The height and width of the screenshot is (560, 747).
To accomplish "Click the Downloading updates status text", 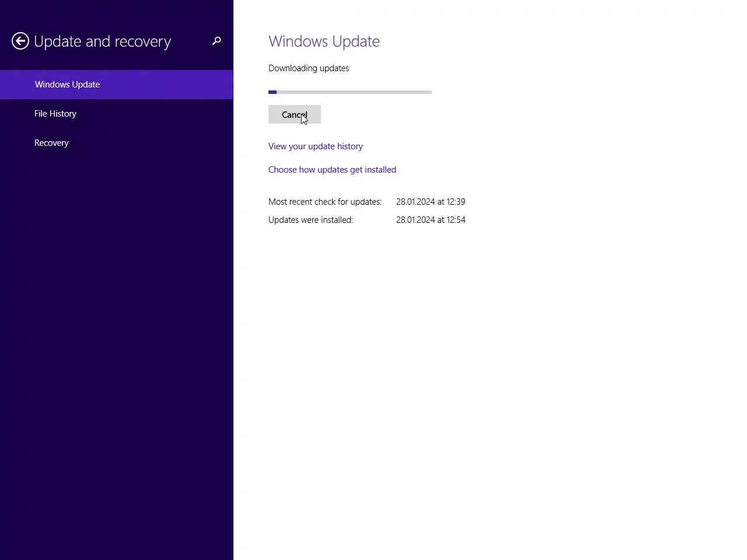I will pos(309,68).
